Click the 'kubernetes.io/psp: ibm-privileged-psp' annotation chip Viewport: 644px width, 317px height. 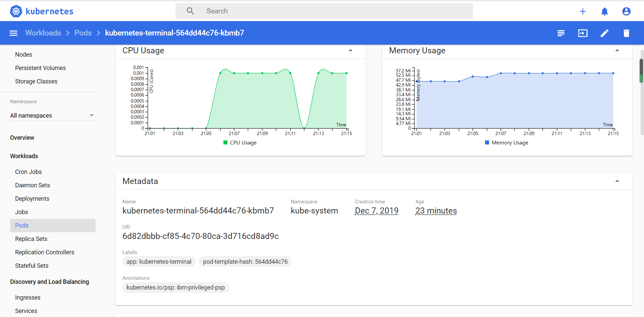(176, 287)
